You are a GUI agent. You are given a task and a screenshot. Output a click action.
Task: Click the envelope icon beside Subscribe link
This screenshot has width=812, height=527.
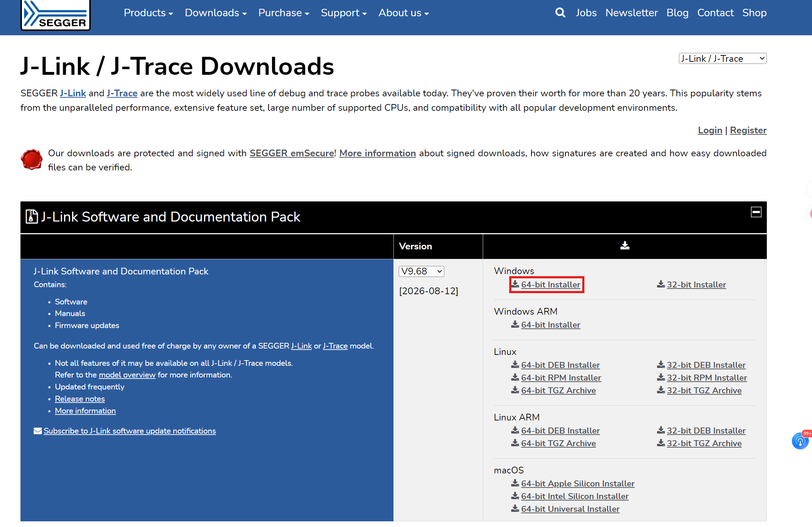click(38, 431)
